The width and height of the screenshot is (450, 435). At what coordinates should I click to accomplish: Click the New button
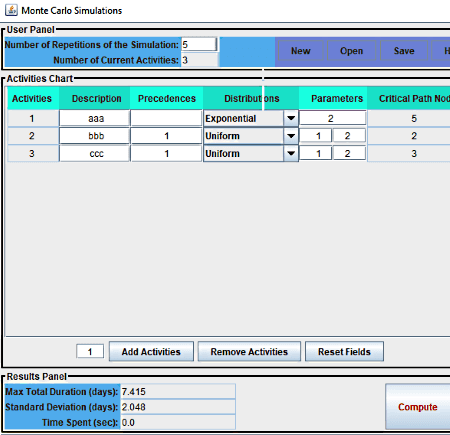click(x=301, y=51)
